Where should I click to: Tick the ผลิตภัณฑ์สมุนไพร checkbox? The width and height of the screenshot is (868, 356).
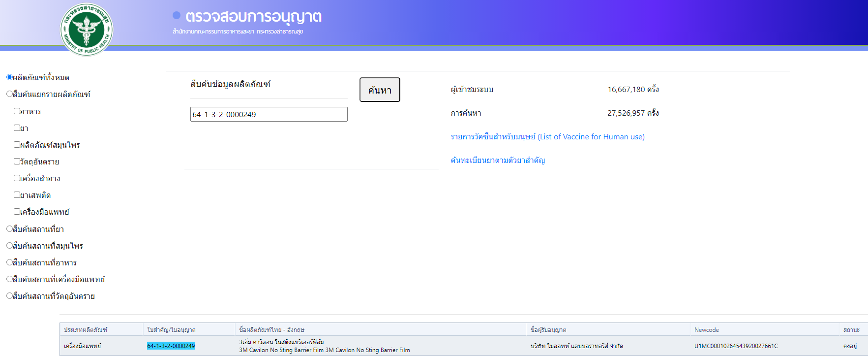click(x=17, y=145)
